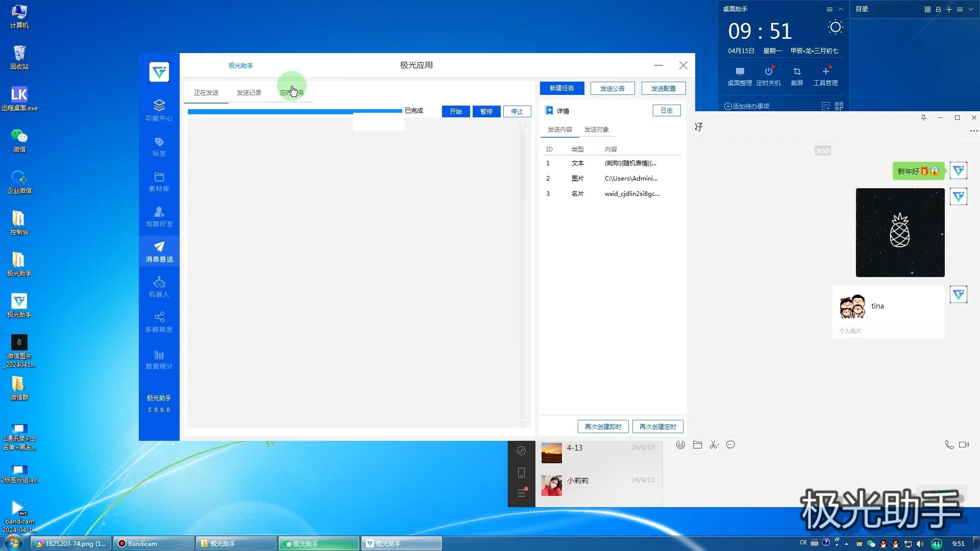
Task: Click the 再次创建即时 button
Action: coord(603,427)
